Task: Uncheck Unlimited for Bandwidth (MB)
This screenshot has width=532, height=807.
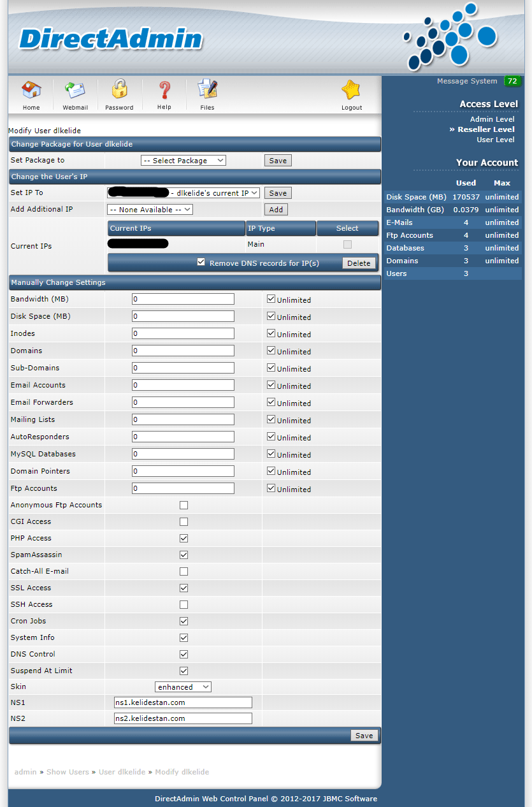Action: [x=271, y=298]
